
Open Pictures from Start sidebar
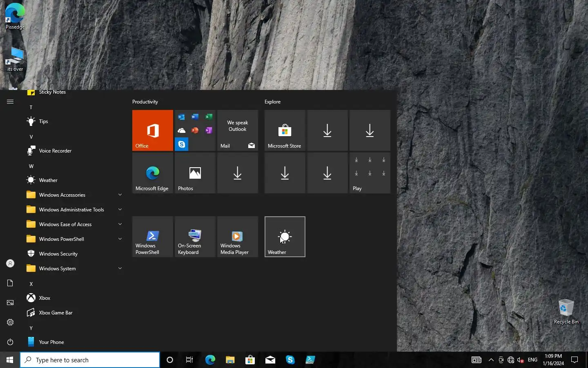click(x=10, y=303)
